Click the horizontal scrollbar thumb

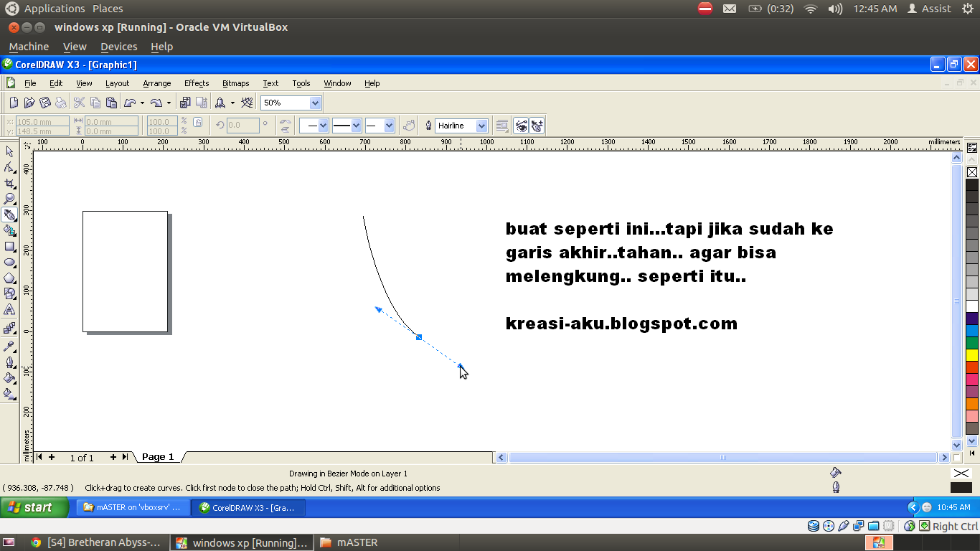tap(723, 457)
